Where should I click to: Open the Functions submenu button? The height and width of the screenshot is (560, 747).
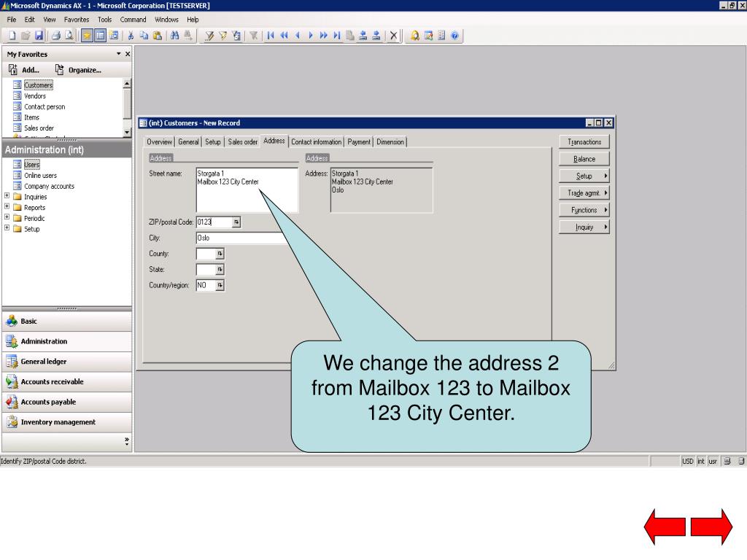click(584, 210)
